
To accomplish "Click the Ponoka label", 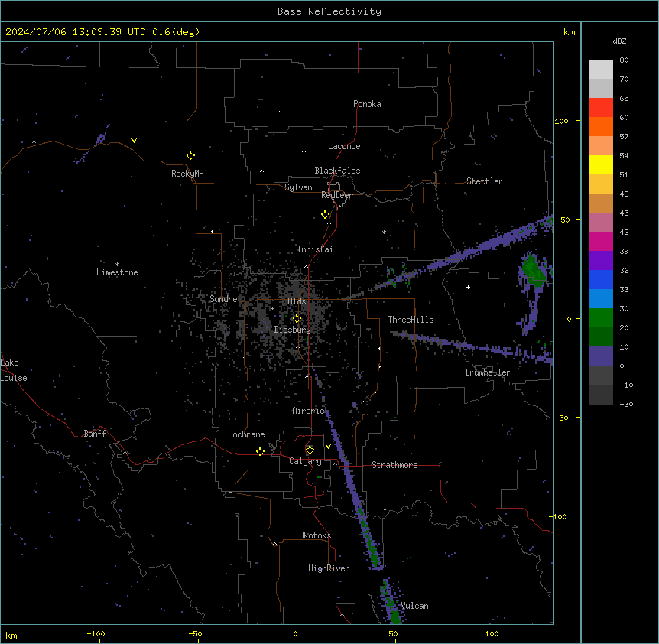I will (x=367, y=104).
